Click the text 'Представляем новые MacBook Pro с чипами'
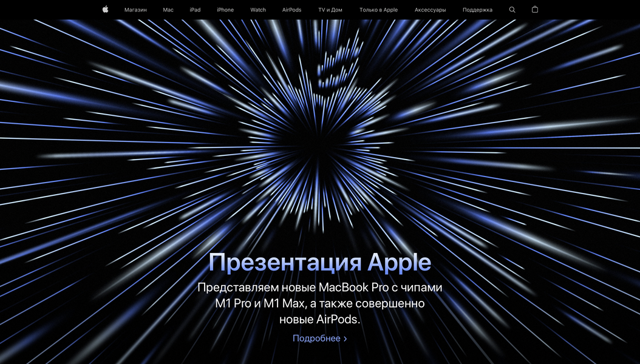The height and width of the screenshot is (364, 640). click(x=320, y=288)
